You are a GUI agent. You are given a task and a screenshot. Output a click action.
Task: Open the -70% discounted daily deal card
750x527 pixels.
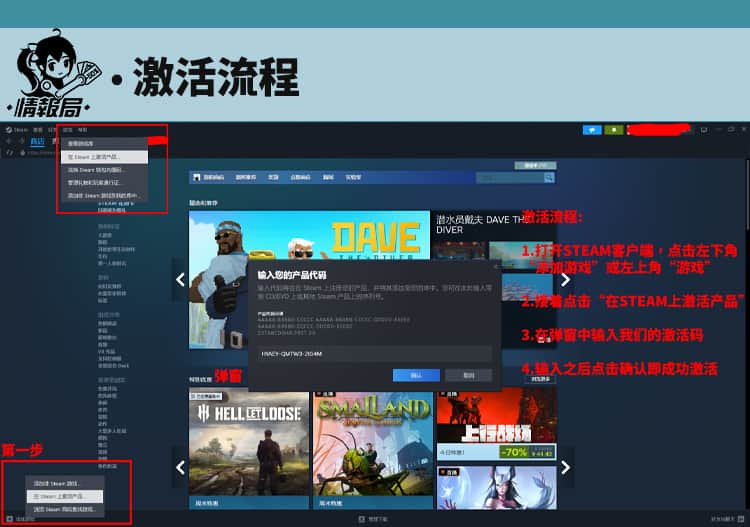496,425
